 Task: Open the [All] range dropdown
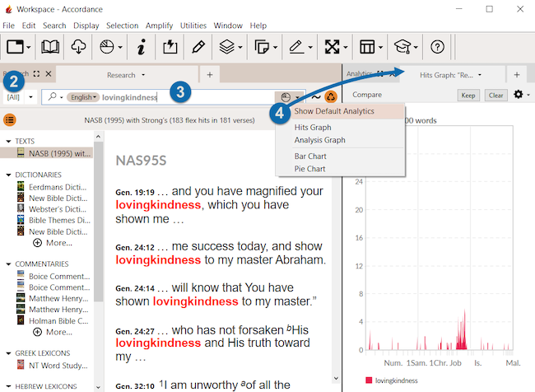[20, 97]
